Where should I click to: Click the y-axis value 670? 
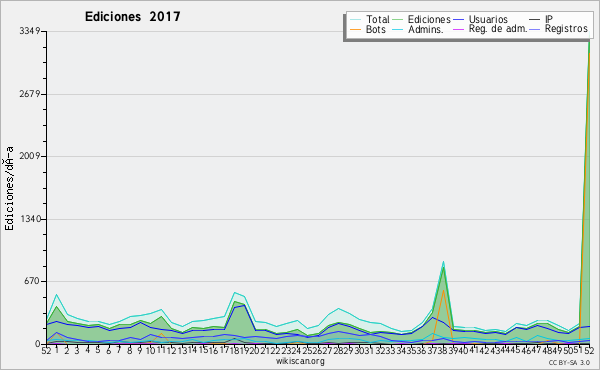(x=33, y=281)
